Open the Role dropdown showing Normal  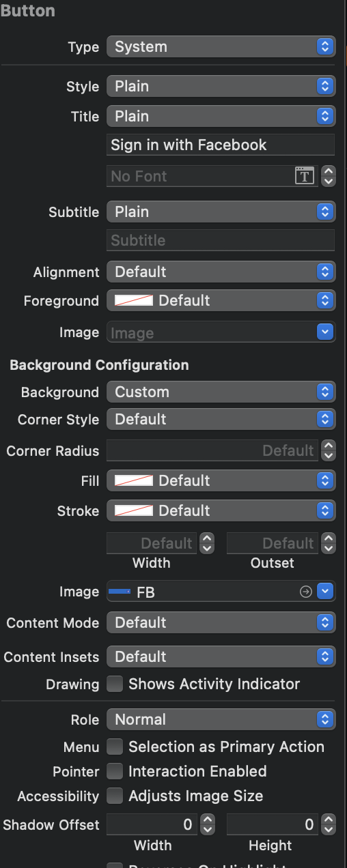pos(221,719)
